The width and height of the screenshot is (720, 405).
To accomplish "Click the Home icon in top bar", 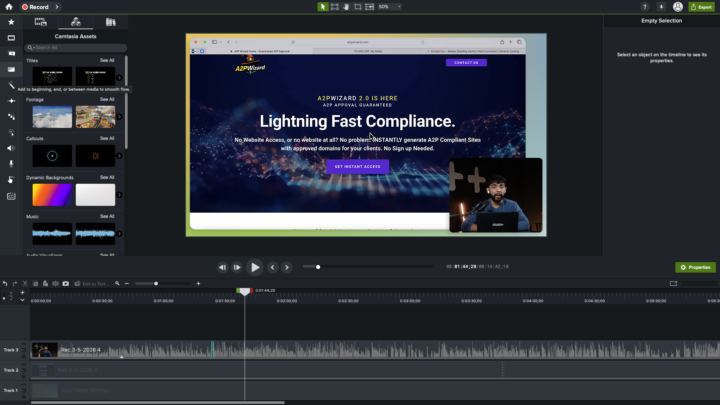I will 7,6.
